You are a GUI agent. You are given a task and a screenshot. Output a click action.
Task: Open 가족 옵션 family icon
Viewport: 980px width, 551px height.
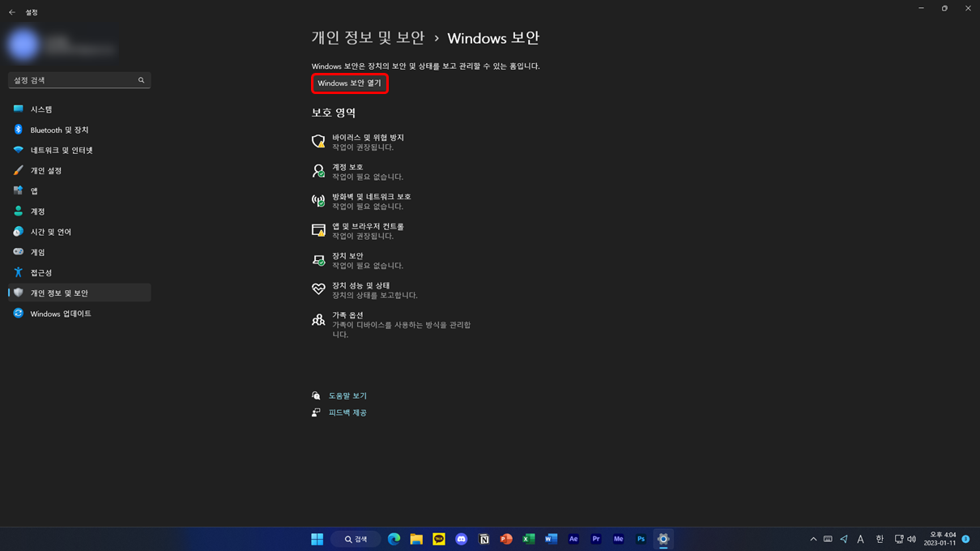[318, 320]
